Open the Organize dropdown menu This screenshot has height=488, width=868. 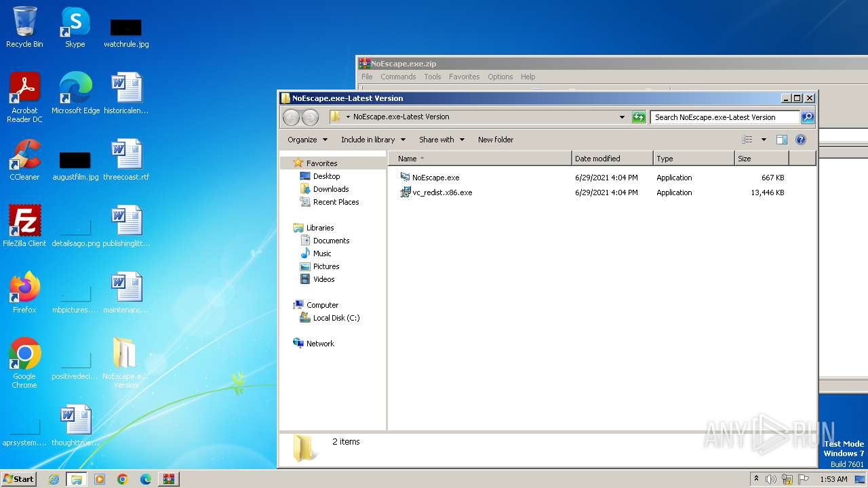click(307, 140)
